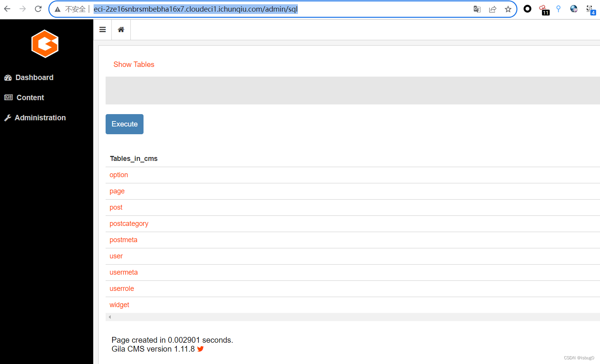Screen dimensions: 600x364
Task: Click the Execute button
Action: (125, 124)
